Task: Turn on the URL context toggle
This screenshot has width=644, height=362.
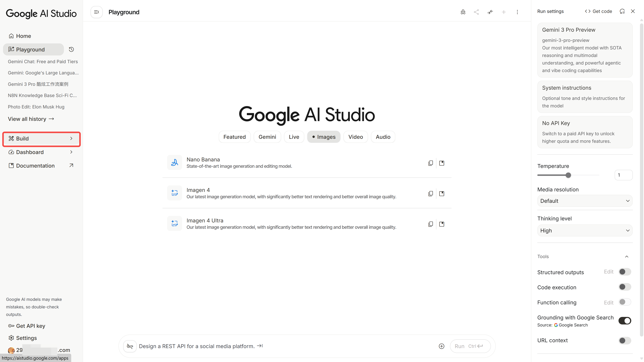Action: click(625, 340)
